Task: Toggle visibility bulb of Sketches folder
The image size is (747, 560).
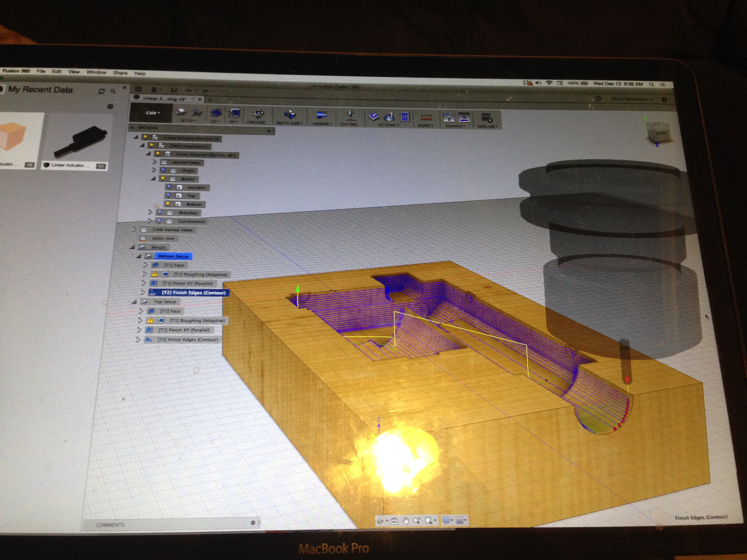Action: coord(160,212)
